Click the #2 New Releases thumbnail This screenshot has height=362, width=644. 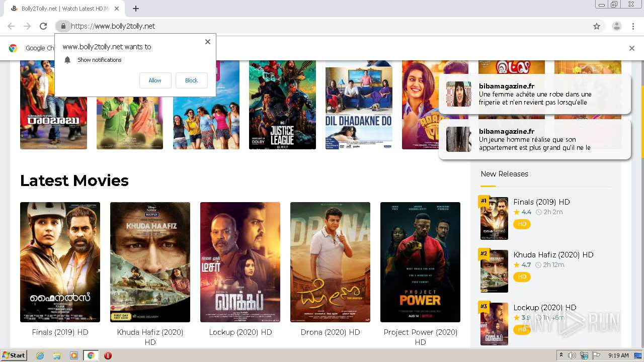click(494, 271)
